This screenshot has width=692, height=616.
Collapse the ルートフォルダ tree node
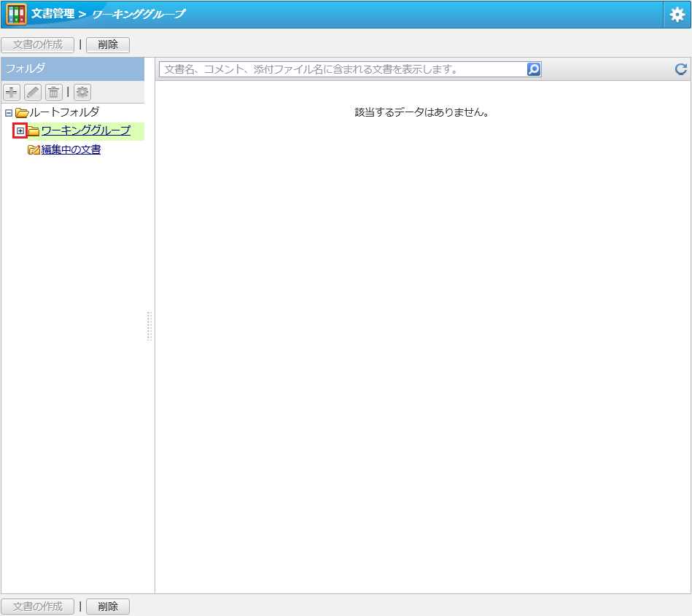click(x=8, y=113)
